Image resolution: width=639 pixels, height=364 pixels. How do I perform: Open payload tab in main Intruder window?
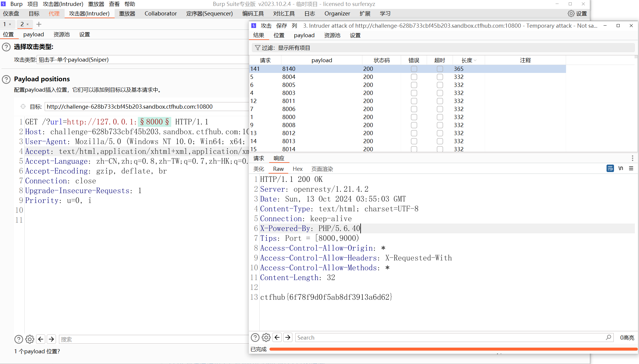(x=34, y=35)
